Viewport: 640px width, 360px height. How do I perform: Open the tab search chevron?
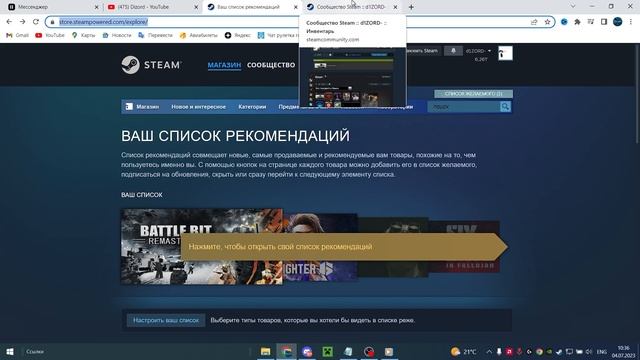[x=573, y=7]
